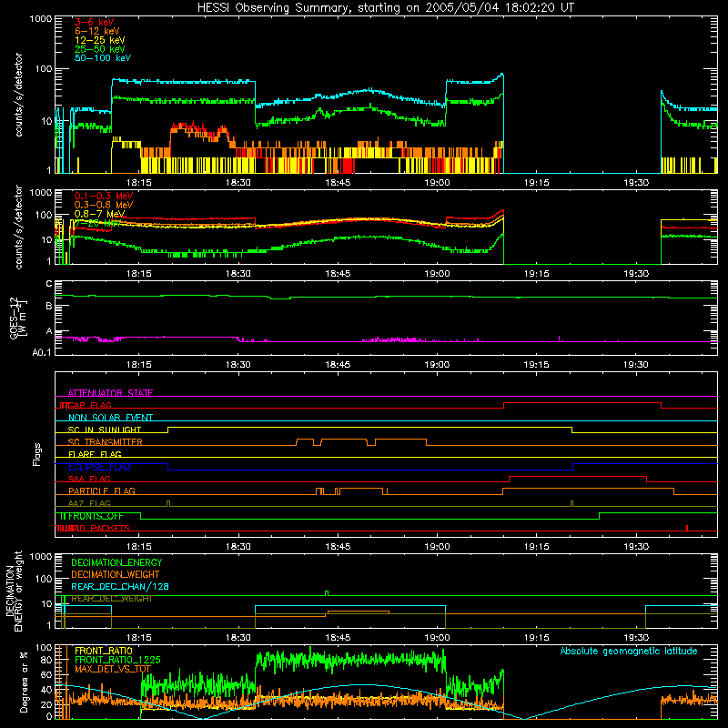Click the FRONT_RATIO legend label
Viewport: 728px width, 728px height.
104,651
